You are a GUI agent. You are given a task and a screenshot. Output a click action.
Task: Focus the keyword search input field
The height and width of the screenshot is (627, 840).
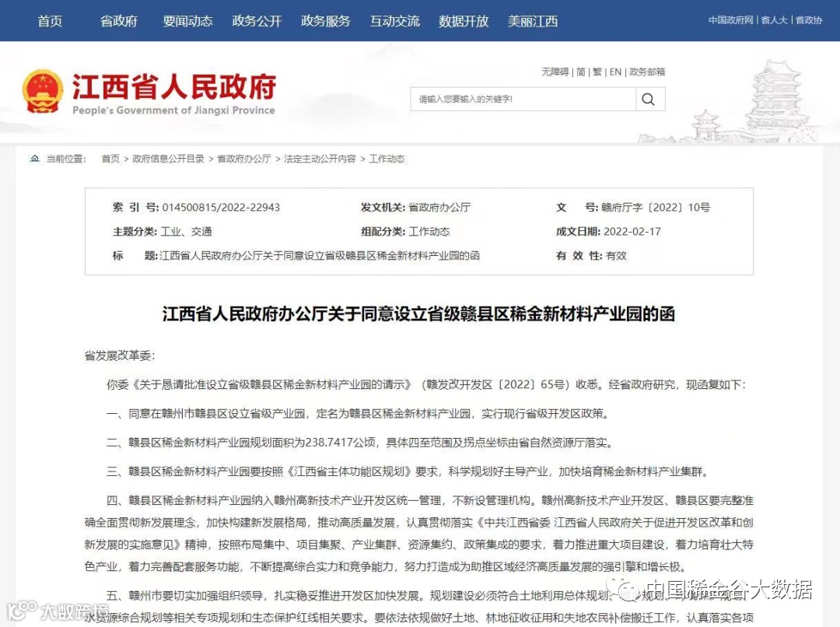(523, 99)
